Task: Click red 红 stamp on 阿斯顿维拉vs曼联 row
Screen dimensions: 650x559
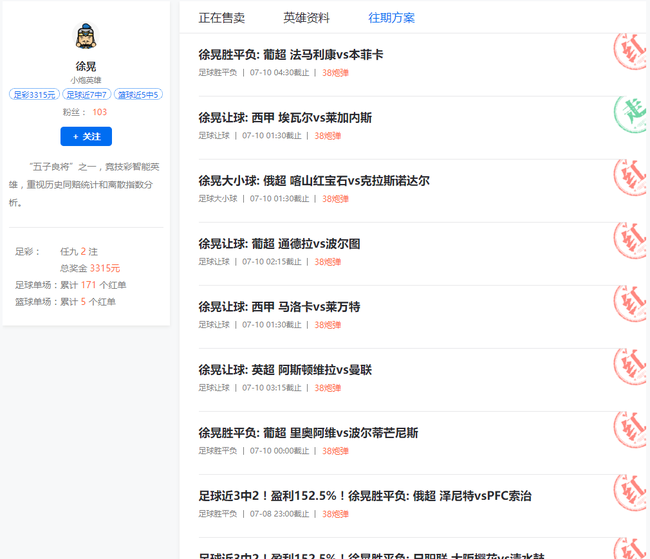Action: [630, 367]
